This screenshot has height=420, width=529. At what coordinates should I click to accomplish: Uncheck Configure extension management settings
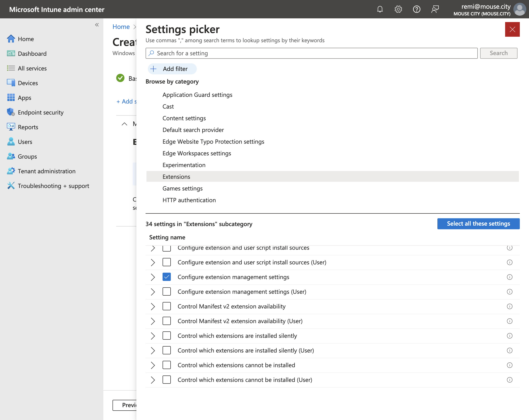click(x=167, y=277)
